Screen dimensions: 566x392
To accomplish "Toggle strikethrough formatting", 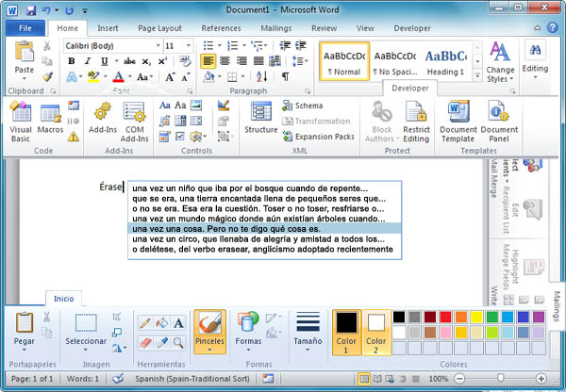I will point(129,61).
